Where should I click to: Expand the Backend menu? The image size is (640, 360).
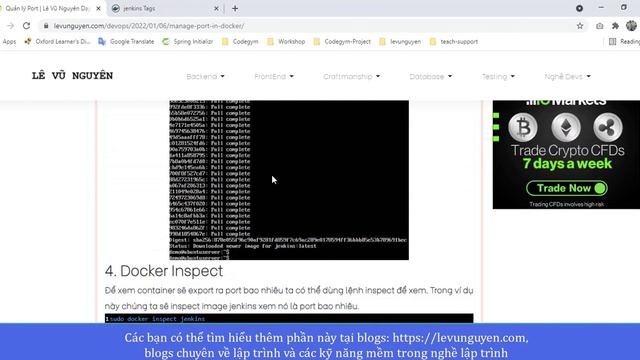pyautogui.click(x=205, y=76)
